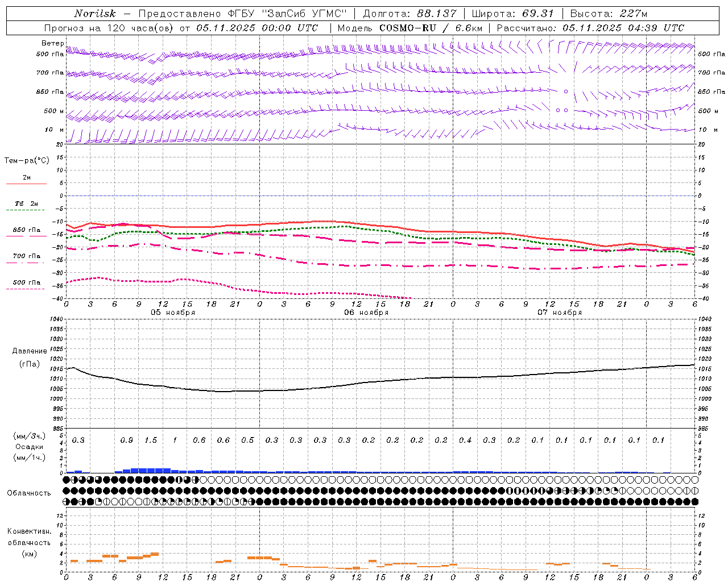Viewport: 728px width, 582px height.
Task: Select the 0.9 precipitation value
Action: [x=127, y=440]
